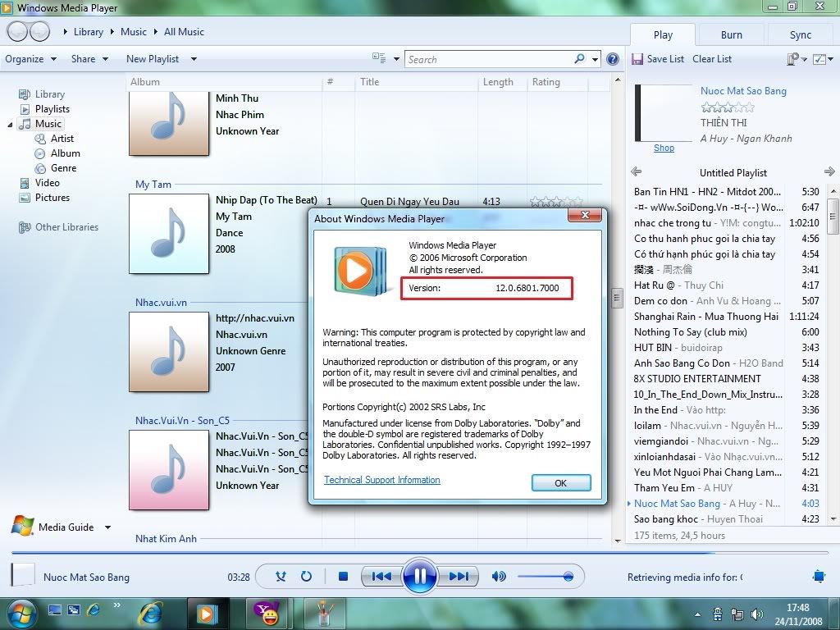The width and height of the screenshot is (840, 630).
Task: Pause the current song
Action: point(419,576)
